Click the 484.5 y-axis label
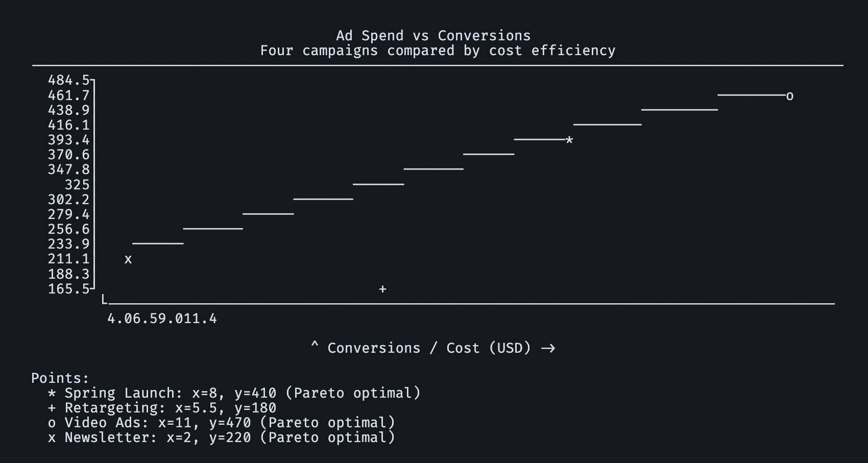The image size is (868, 463). point(68,80)
